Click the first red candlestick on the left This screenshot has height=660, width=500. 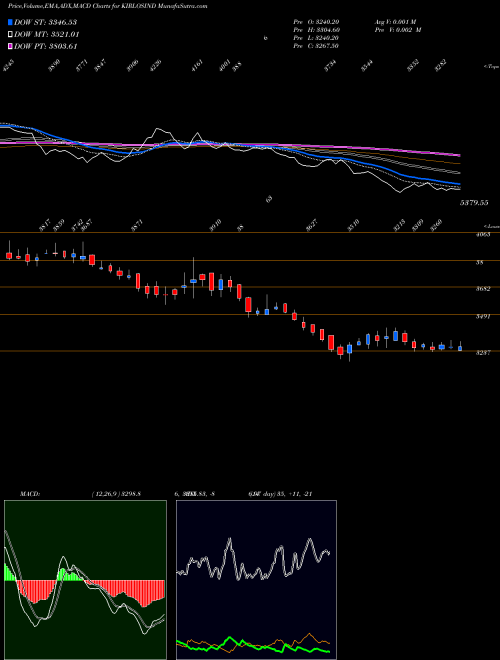(x=9, y=253)
